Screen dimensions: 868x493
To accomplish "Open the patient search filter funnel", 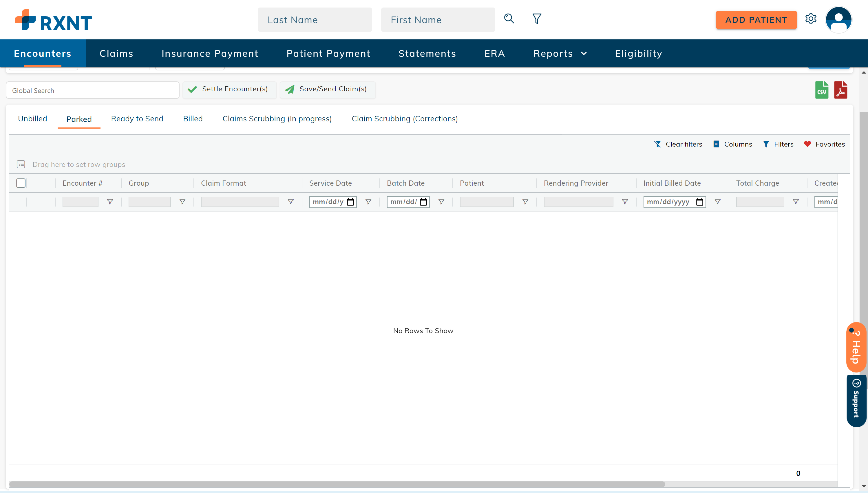I will pyautogui.click(x=537, y=19).
